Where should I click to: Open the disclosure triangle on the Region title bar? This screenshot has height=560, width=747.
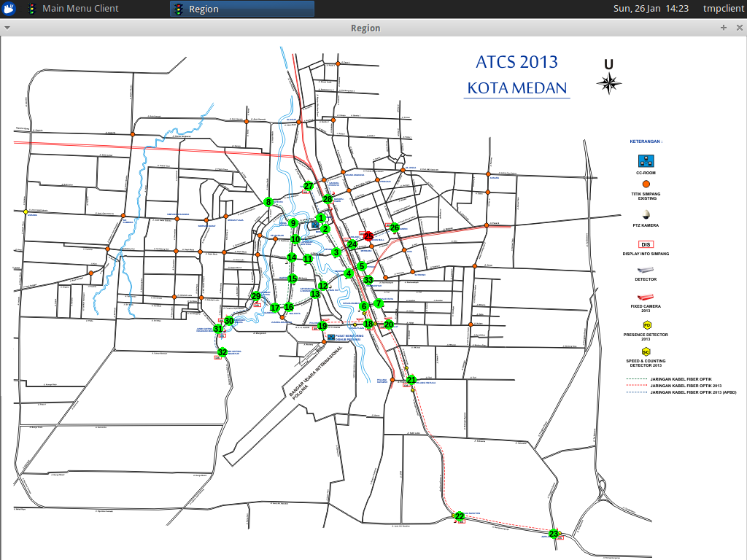point(7,27)
